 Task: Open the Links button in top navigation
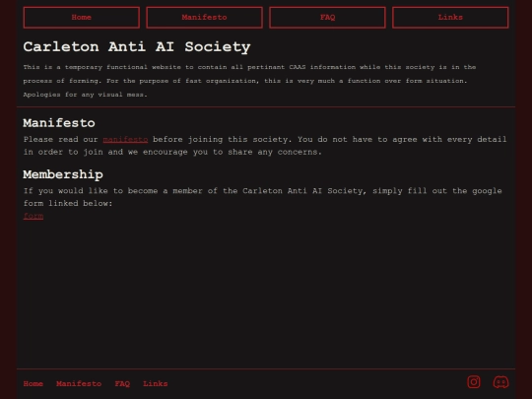pos(450,18)
